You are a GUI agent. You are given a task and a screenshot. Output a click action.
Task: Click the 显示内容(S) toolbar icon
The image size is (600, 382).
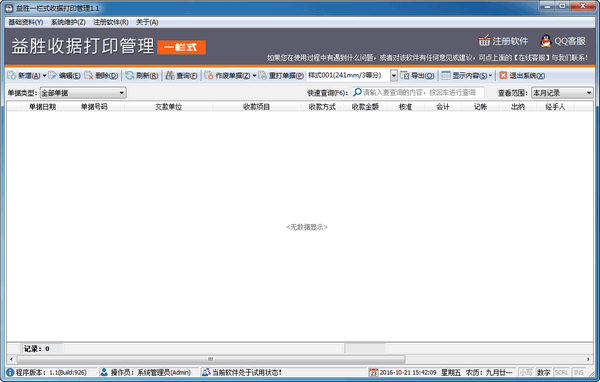click(x=446, y=75)
